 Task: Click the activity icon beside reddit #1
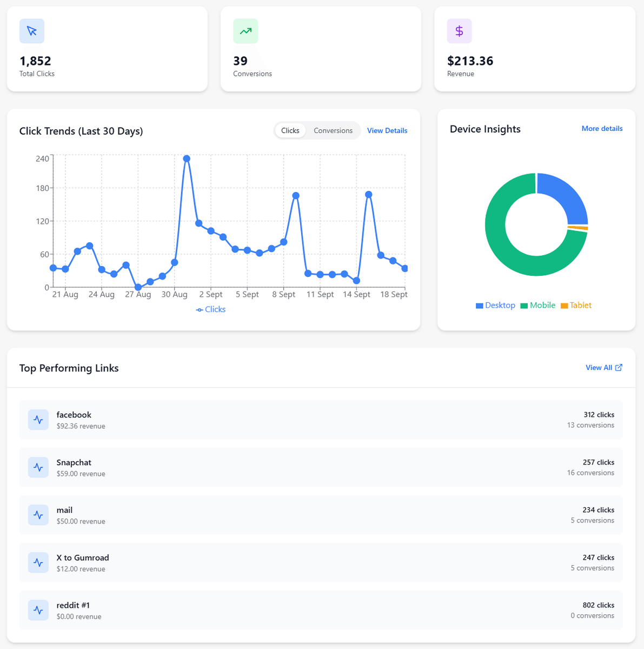38,610
